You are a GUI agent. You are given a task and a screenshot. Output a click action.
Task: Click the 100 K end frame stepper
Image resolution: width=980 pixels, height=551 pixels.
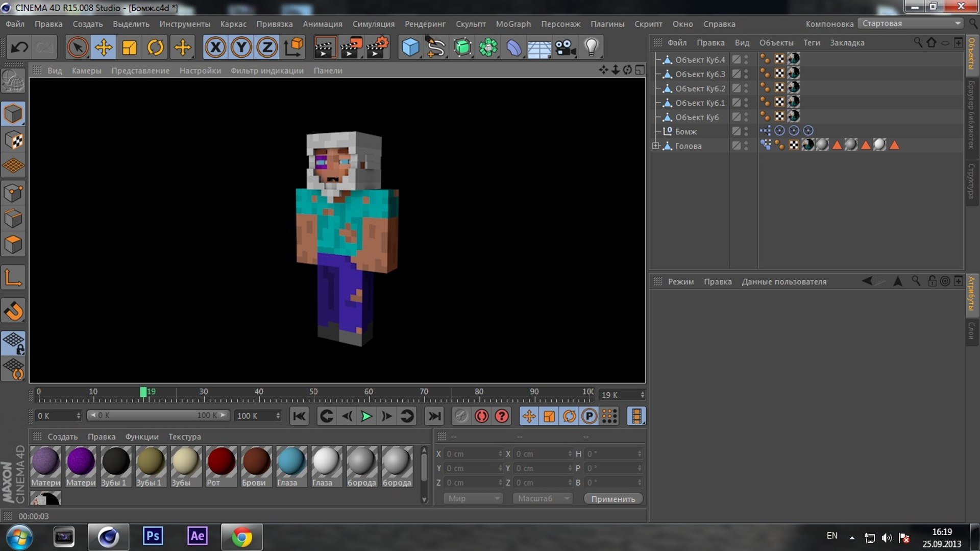tap(278, 416)
